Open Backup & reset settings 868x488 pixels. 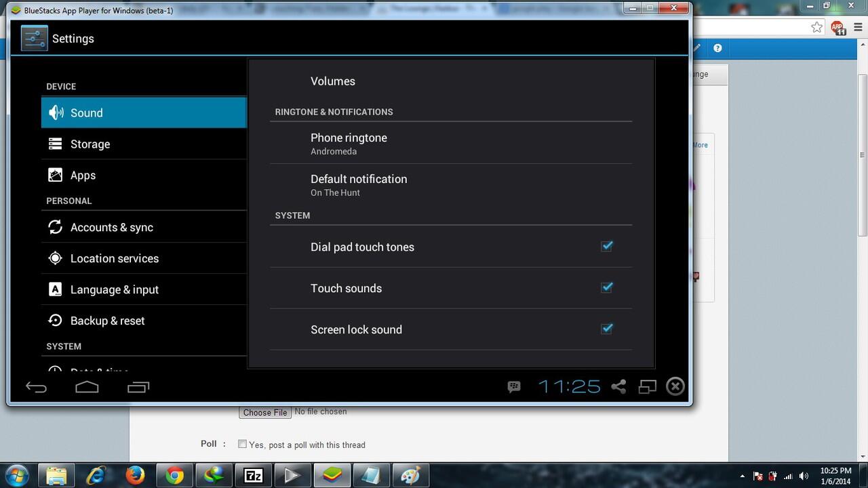(x=144, y=321)
